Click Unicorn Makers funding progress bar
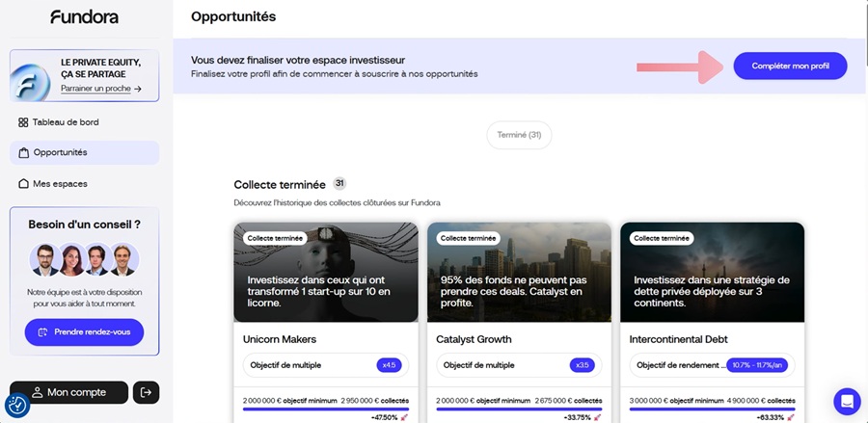 326,410
